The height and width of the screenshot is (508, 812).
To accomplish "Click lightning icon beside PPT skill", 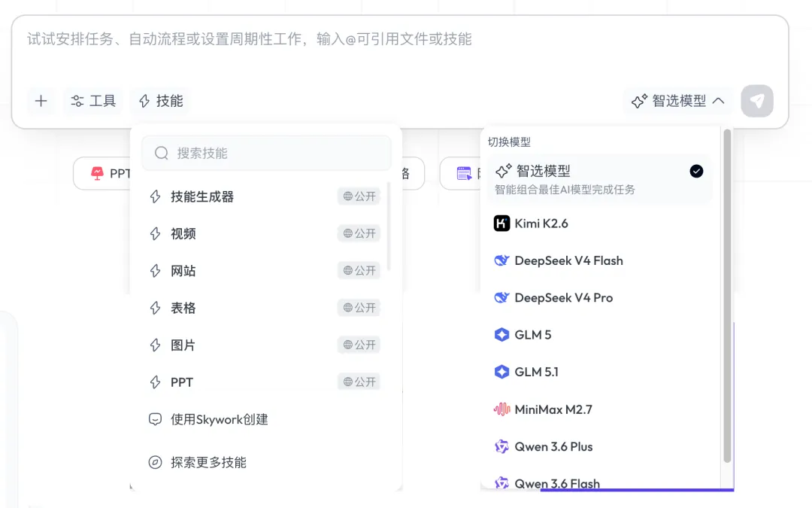I will click(x=156, y=382).
